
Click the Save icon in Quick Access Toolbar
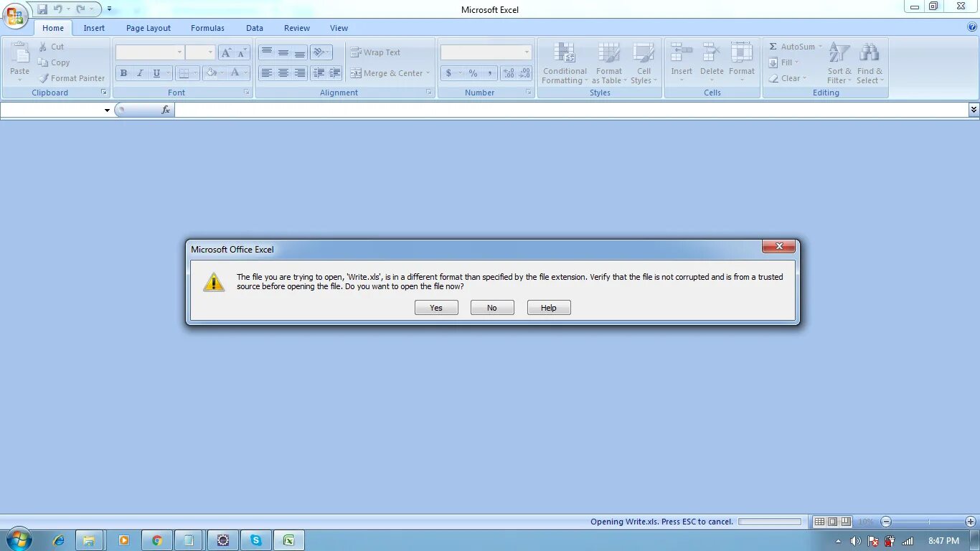42,9
